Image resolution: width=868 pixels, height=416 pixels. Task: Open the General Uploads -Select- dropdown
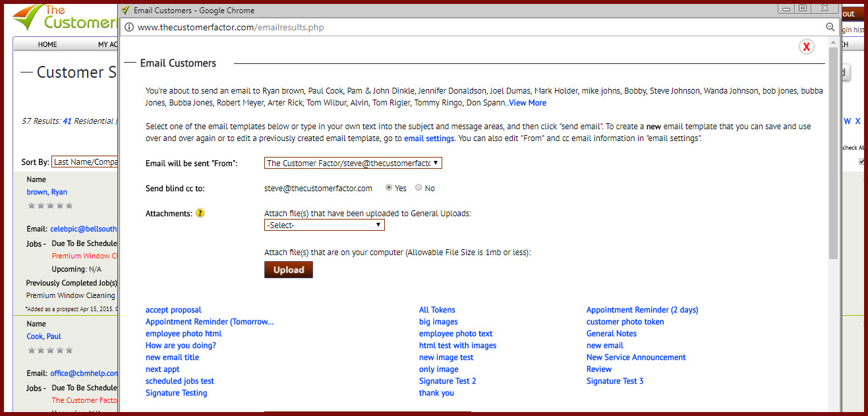[324, 225]
